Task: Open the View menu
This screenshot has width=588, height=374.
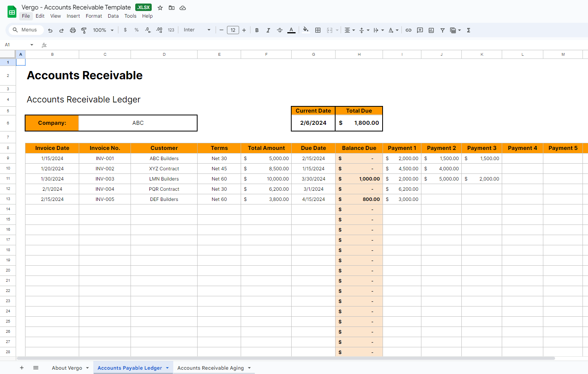Action: tap(56, 16)
